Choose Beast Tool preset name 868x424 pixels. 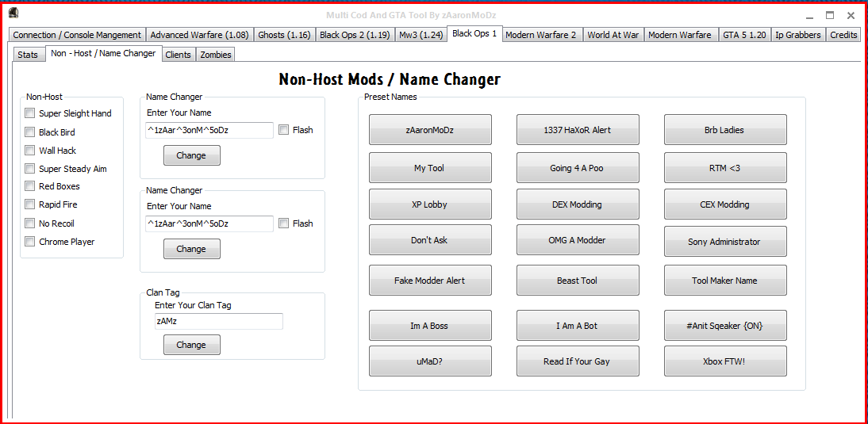pos(578,281)
